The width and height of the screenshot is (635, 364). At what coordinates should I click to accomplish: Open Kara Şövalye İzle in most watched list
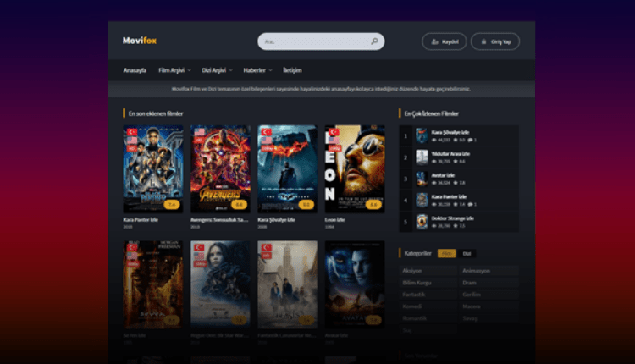450,132
